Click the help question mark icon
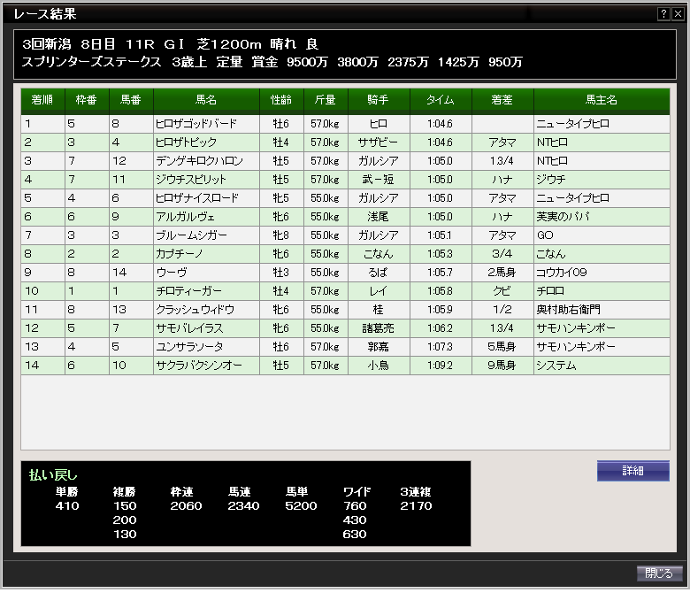690x616 pixels. 663,14
